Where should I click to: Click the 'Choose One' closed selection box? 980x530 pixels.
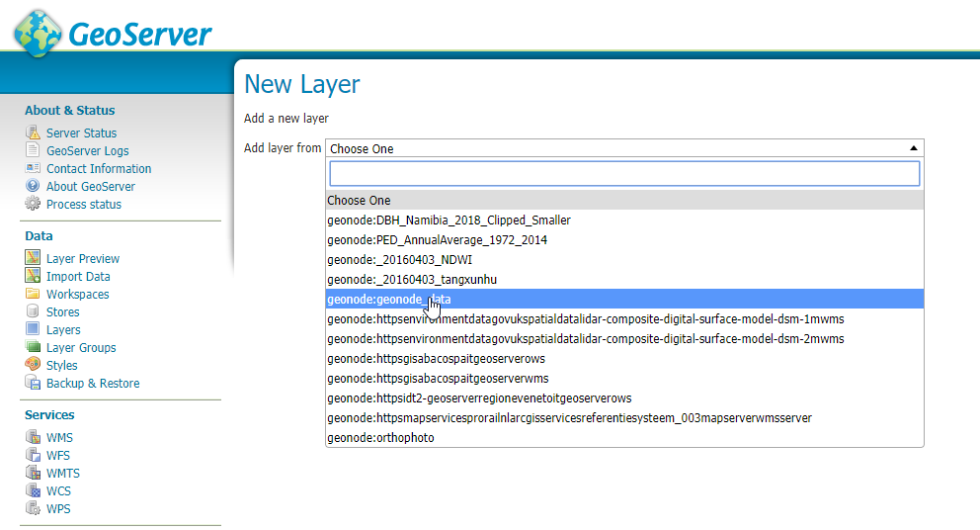[x=624, y=148]
